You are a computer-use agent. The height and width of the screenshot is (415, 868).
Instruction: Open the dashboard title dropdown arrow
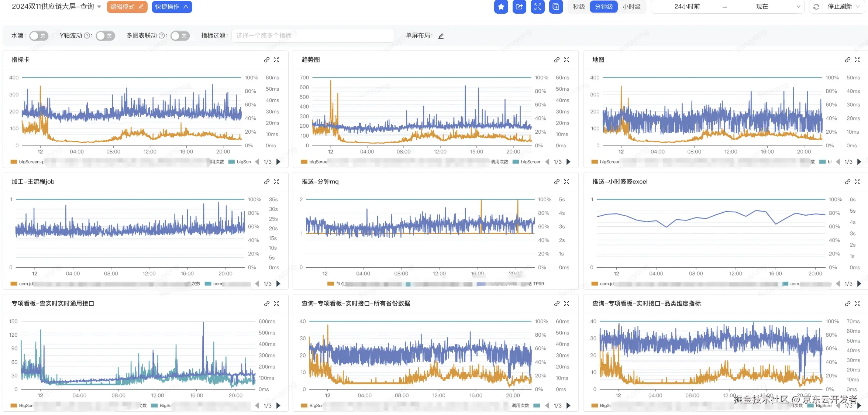99,7
